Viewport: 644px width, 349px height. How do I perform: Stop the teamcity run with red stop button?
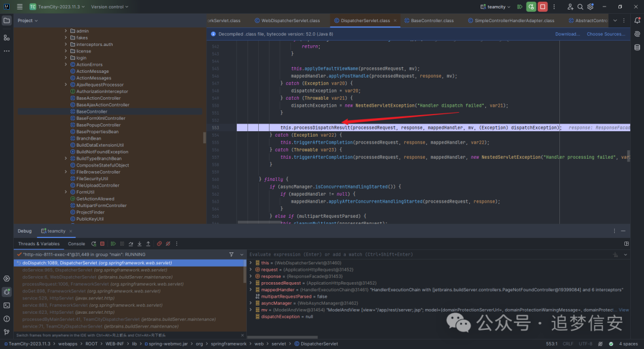(x=542, y=7)
